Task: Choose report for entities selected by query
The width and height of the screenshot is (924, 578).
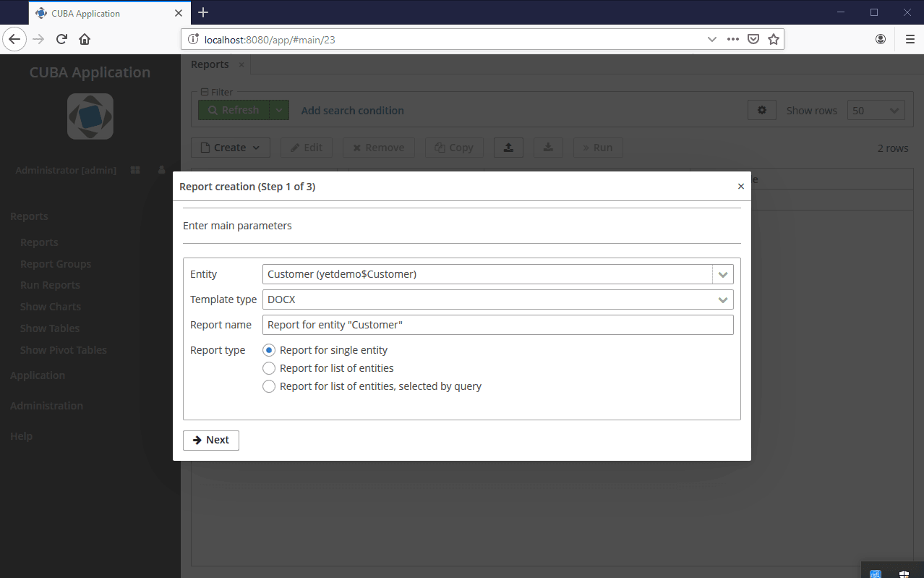Action: pyautogui.click(x=269, y=386)
